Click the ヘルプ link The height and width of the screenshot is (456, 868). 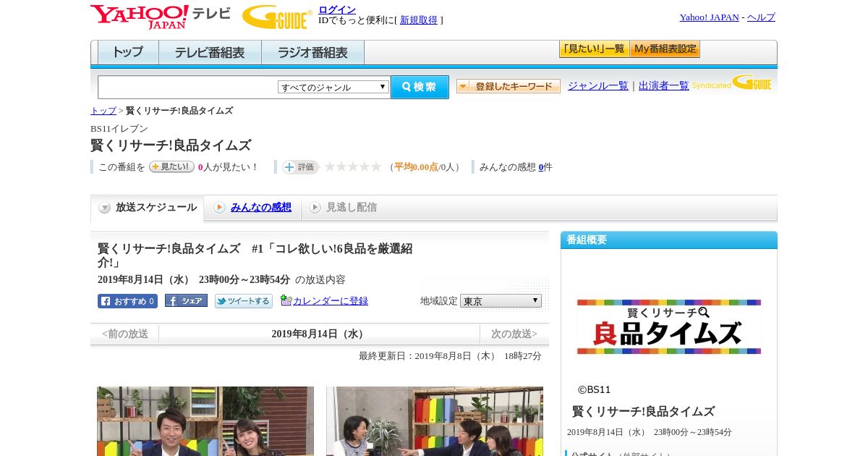[x=761, y=17]
